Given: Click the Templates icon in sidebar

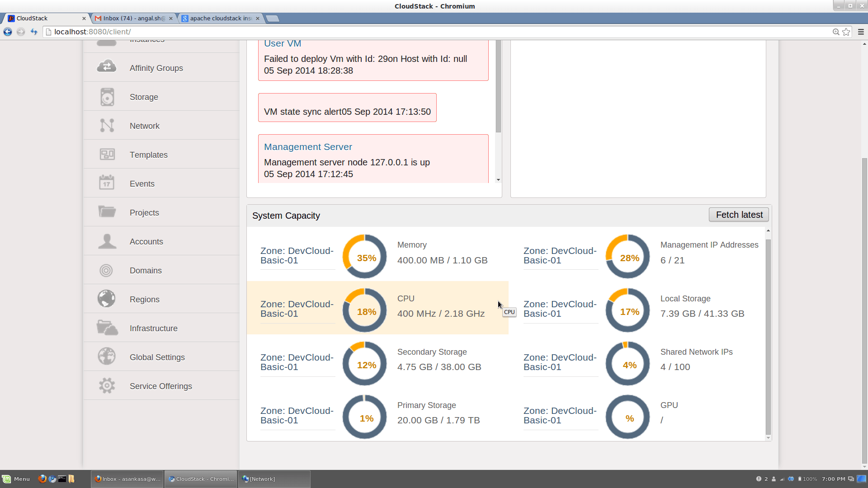Looking at the screenshot, I should tap(107, 155).
